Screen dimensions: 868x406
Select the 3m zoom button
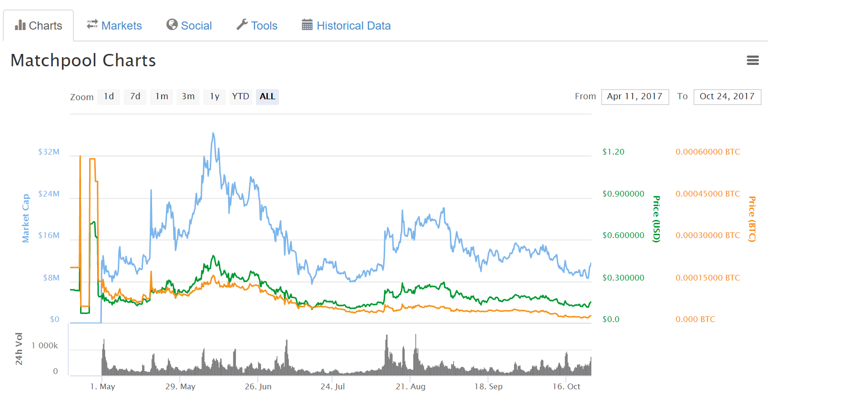(x=188, y=97)
